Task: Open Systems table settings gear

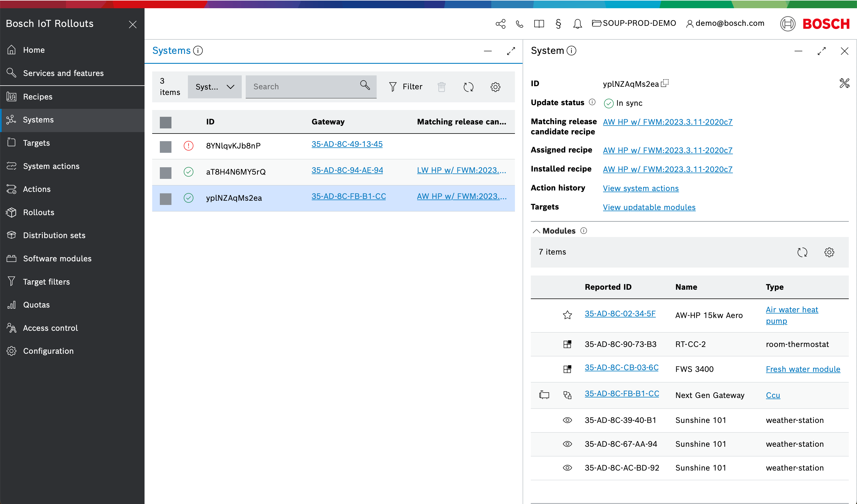Action: tap(495, 87)
